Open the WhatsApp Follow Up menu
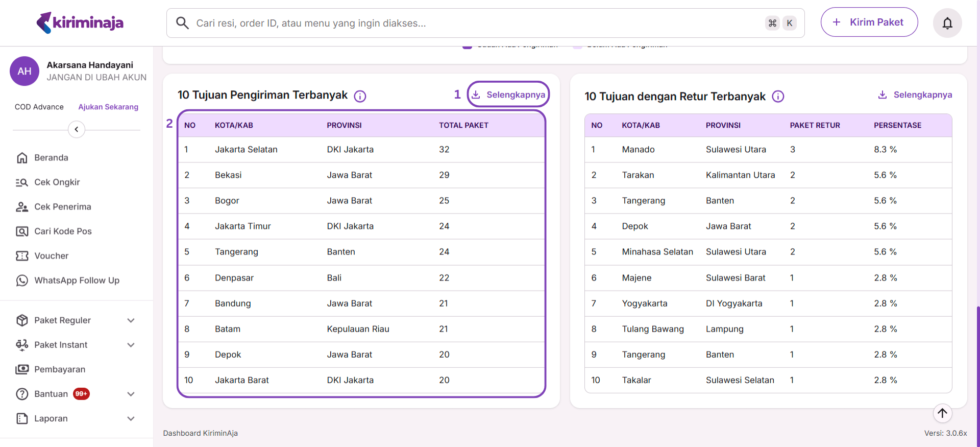This screenshot has width=980, height=447. point(77,280)
